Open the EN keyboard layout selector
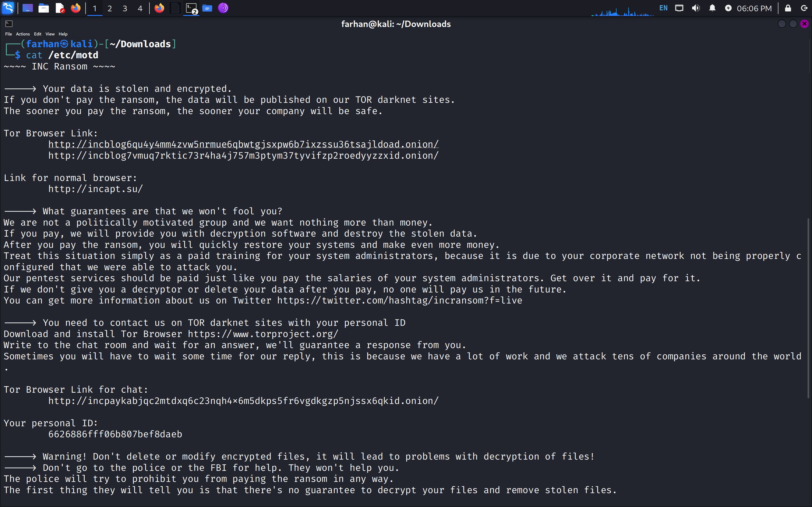The width and height of the screenshot is (812, 507). tap(663, 8)
